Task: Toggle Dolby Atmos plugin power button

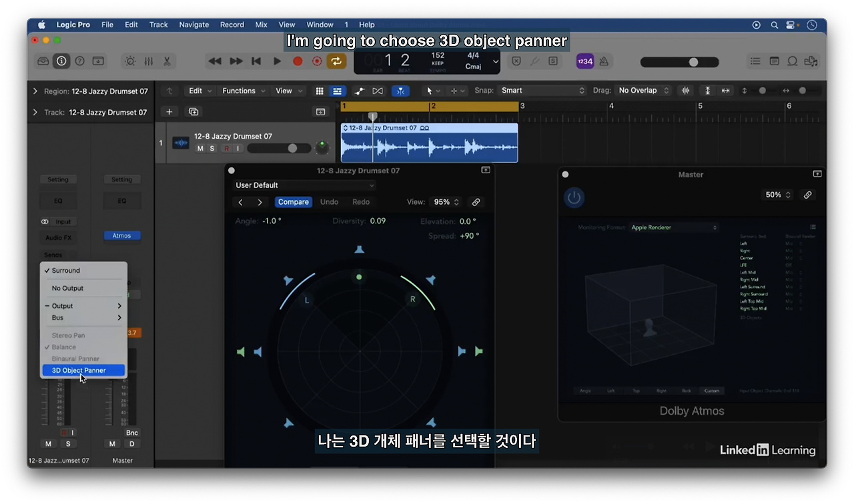Action: [x=574, y=197]
